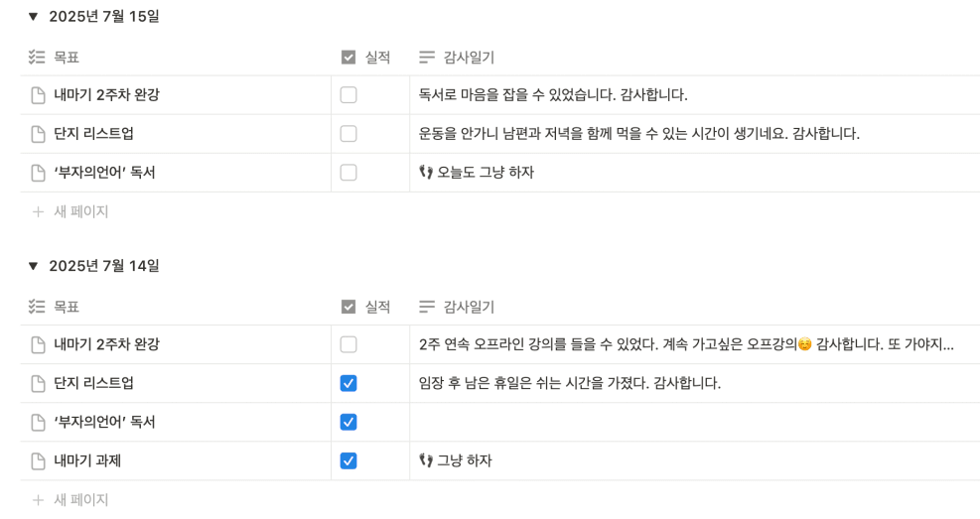Click page icon beside '내마기 과제'
The height and width of the screenshot is (519, 980).
(38, 460)
